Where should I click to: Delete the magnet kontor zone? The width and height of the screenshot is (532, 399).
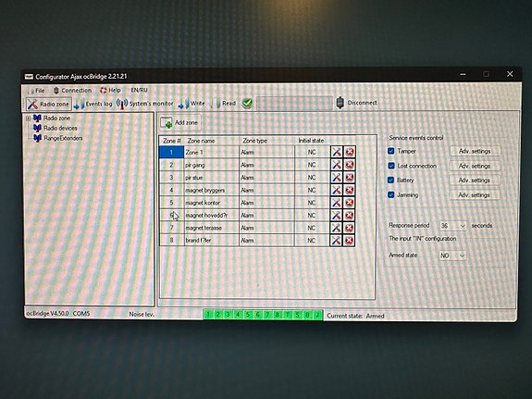[x=350, y=203]
